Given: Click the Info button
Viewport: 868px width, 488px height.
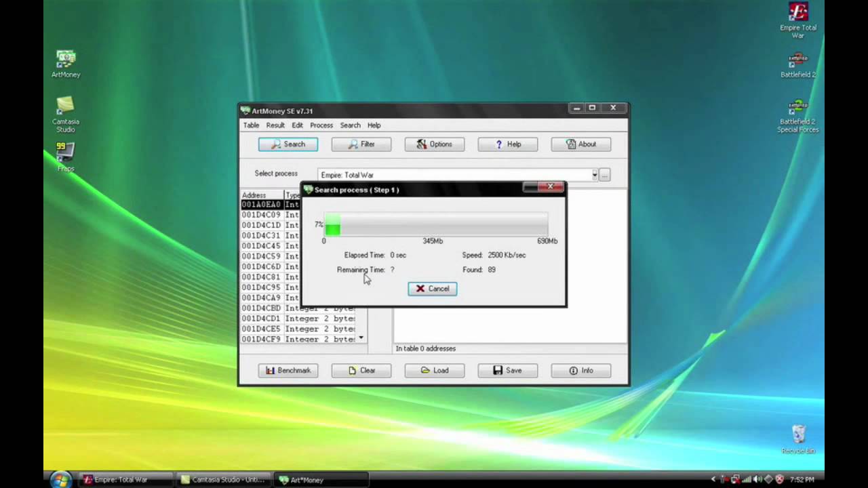Looking at the screenshot, I should [x=580, y=370].
